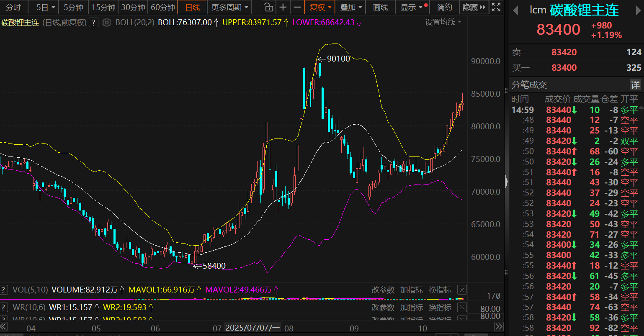
Task: Collapse right panel via splitter handle
Action: (x=507, y=182)
